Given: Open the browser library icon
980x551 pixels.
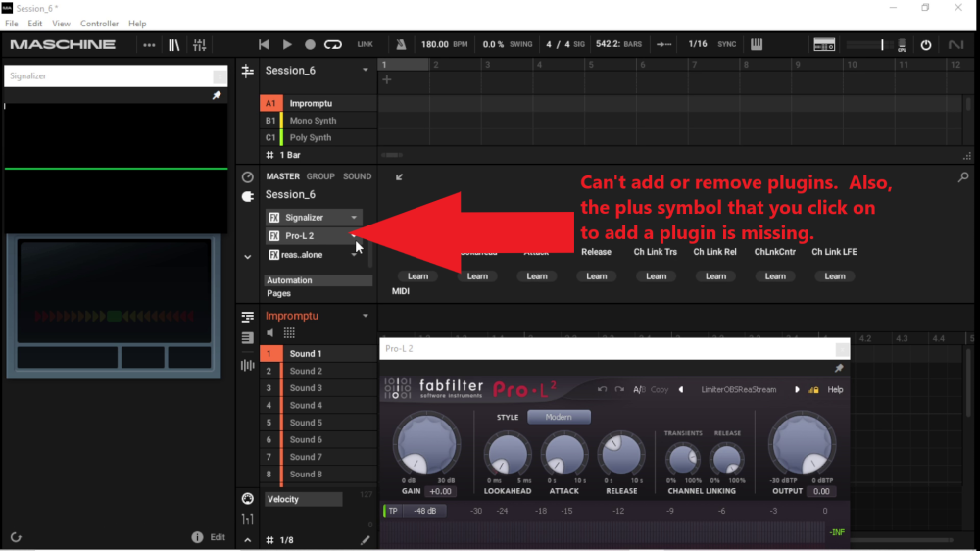Looking at the screenshot, I should (x=173, y=45).
